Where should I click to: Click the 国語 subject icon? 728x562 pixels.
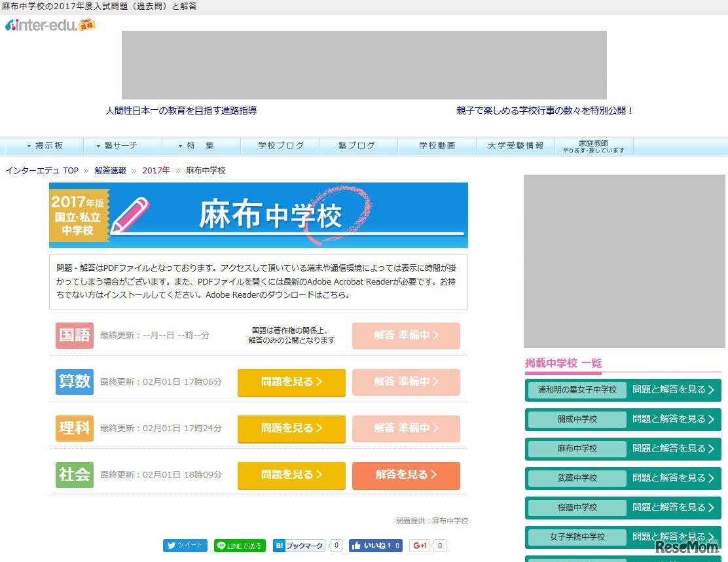coord(74,335)
